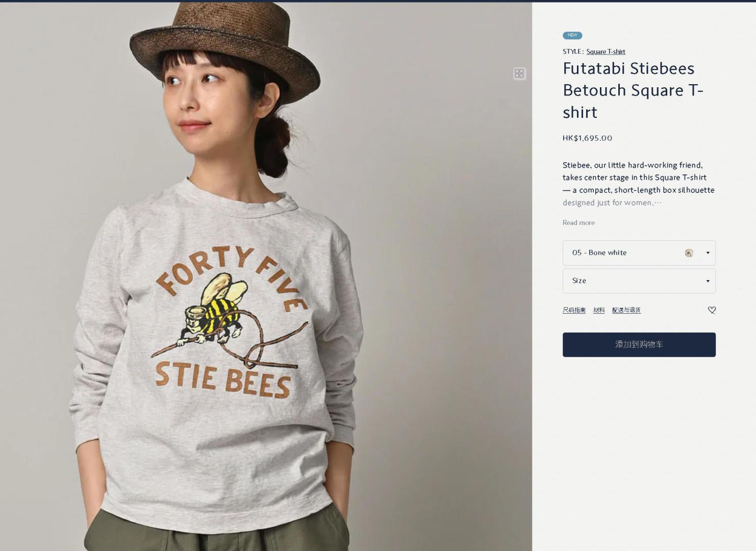Open the '05 - Bone white' color dropdown
This screenshot has width=756, height=551.
[627, 253]
